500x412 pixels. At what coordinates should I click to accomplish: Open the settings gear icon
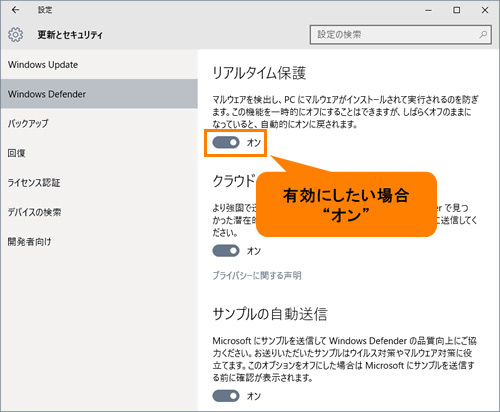click(x=16, y=35)
